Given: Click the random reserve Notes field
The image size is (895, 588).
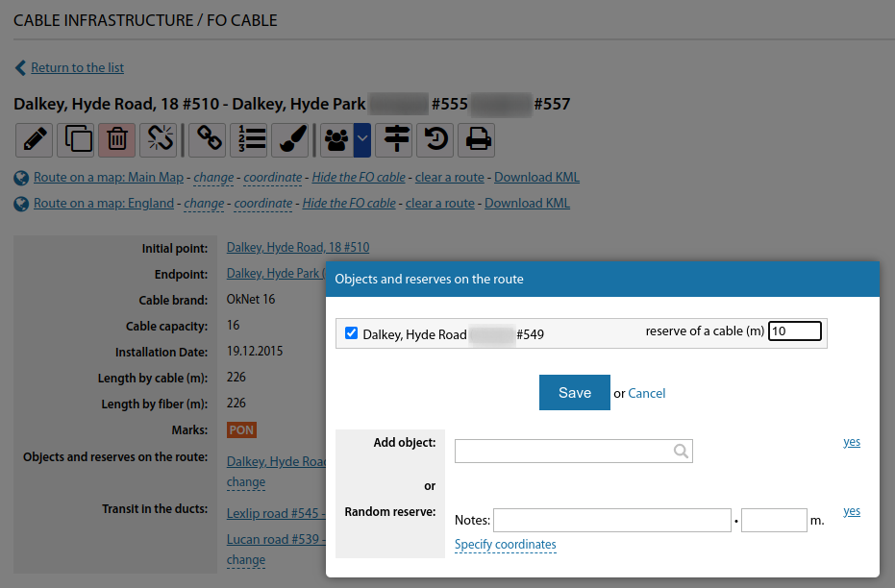Looking at the screenshot, I should [x=611, y=521].
